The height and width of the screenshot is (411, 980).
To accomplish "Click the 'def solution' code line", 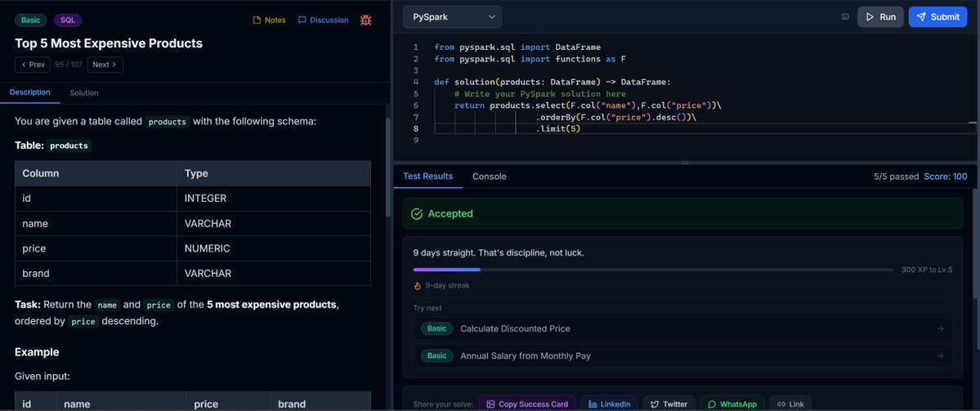I will [552, 82].
